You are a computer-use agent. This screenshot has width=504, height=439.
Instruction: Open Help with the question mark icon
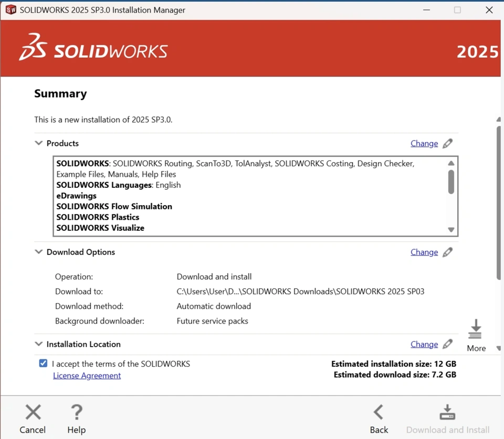click(x=77, y=412)
